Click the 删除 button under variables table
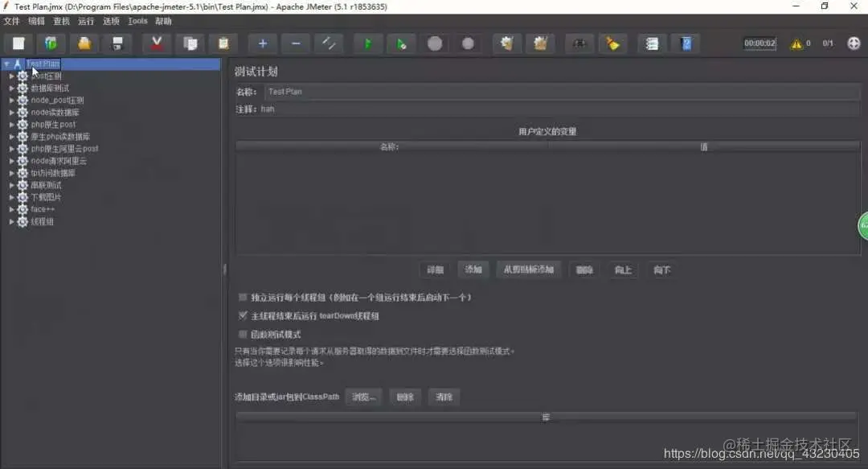Screen dimensions: 868x469 (584, 270)
